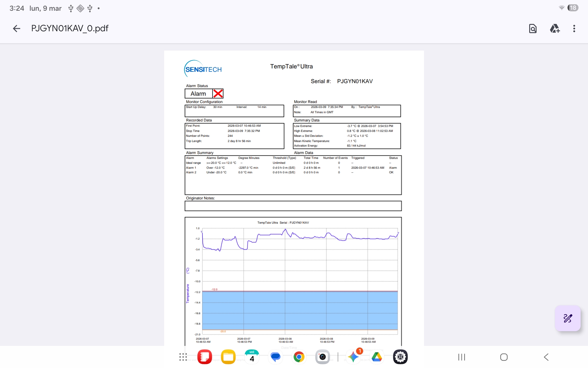
Task: Open the Settings gear app
Action: click(x=400, y=357)
